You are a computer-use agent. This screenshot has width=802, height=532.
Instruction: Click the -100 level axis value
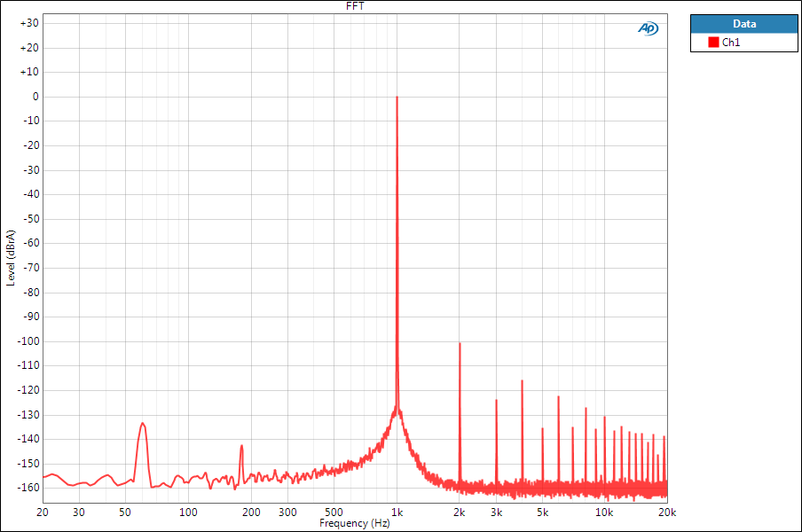pos(28,340)
